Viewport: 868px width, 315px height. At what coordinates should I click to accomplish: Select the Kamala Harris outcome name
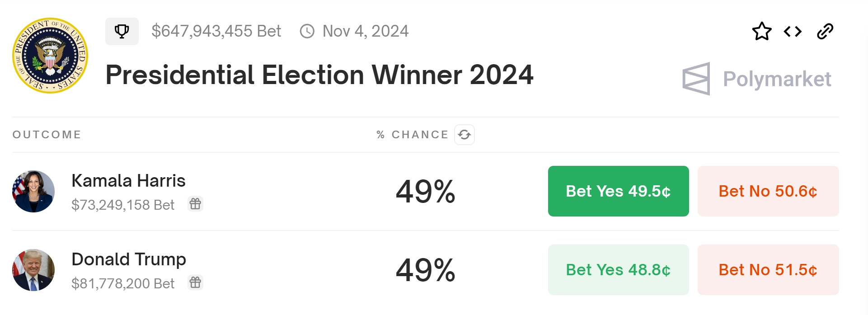[x=128, y=181]
